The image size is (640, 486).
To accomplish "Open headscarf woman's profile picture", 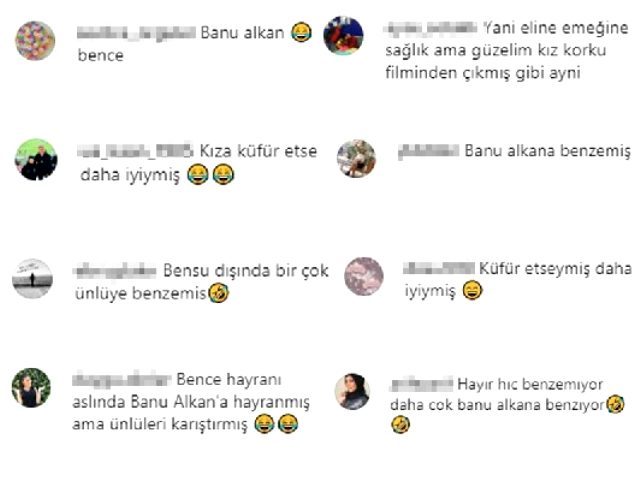I will point(352,391).
